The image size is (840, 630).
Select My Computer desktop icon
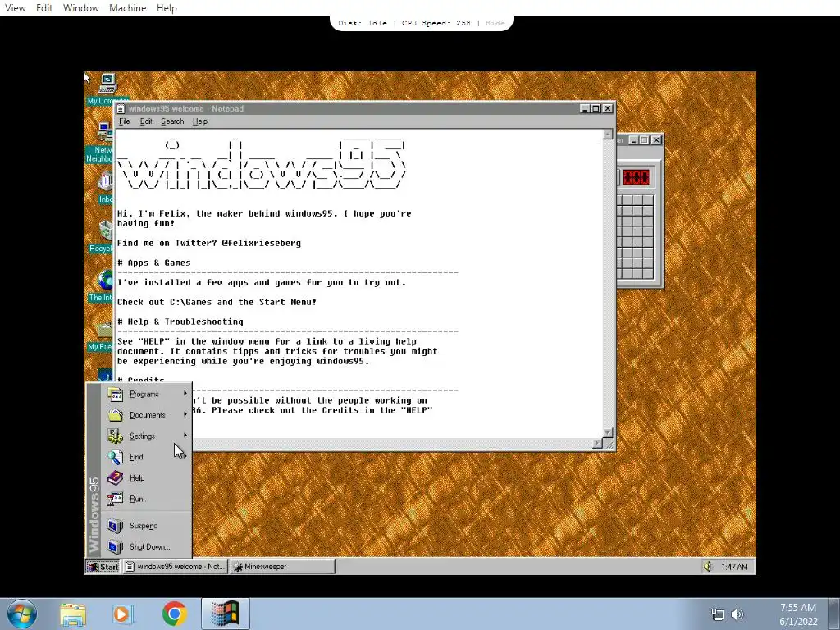pyautogui.click(x=107, y=89)
